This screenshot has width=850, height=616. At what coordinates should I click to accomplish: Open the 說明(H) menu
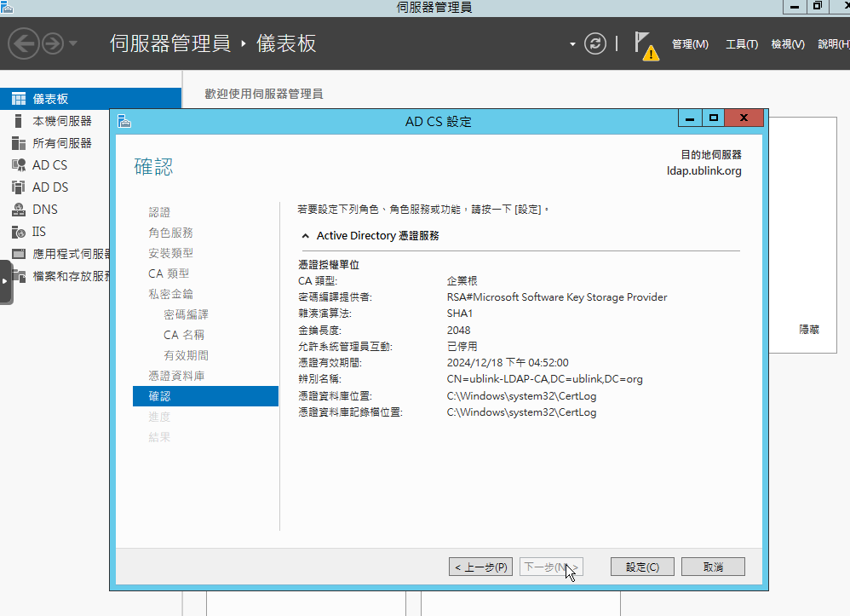point(834,44)
